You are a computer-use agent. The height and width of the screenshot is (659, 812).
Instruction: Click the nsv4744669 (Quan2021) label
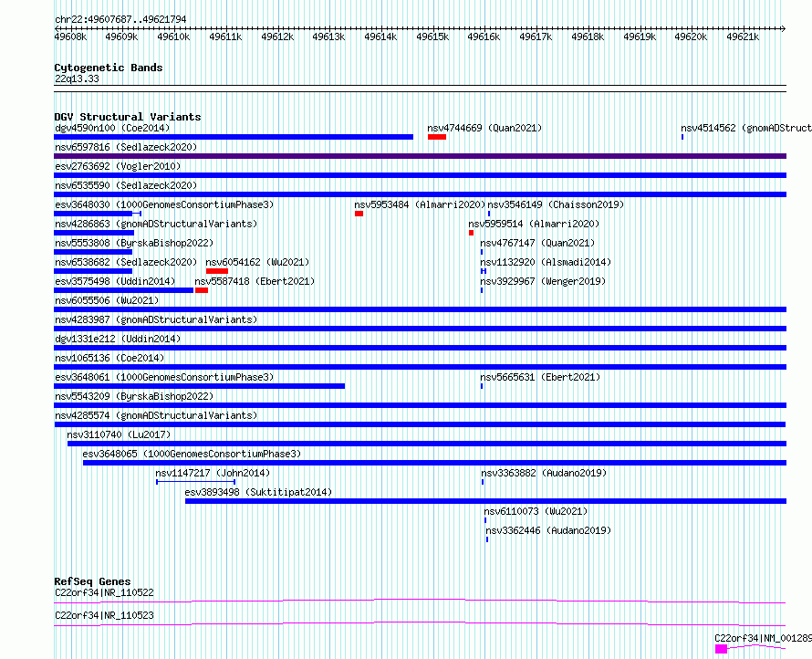[484, 128]
